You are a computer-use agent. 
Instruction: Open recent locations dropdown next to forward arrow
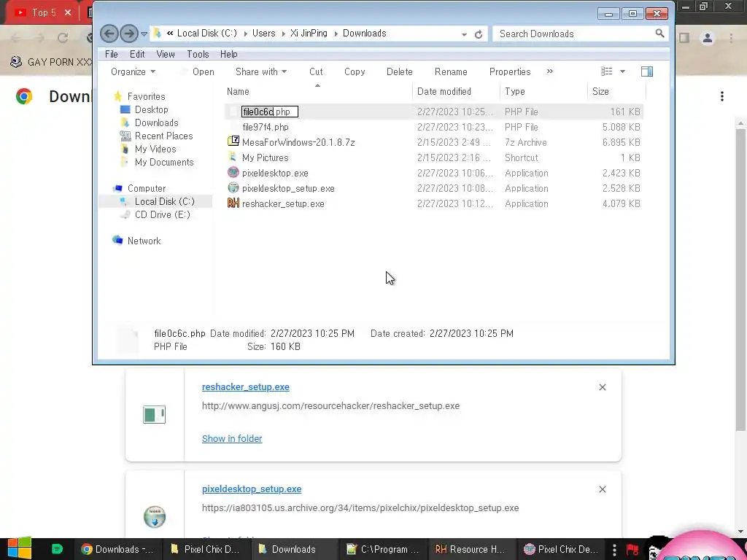pyautogui.click(x=144, y=34)
